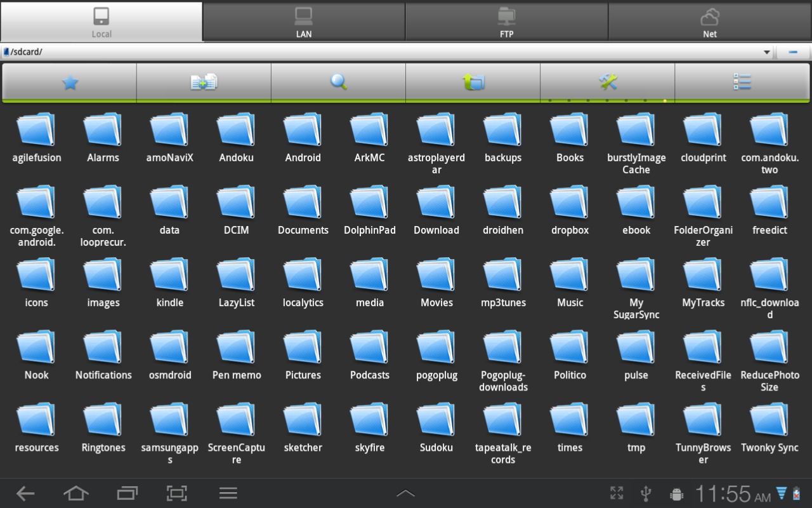This screenshot has height=508, width=812.
Task: Open the Alarms folder
Action: click(x=103, y=137)
